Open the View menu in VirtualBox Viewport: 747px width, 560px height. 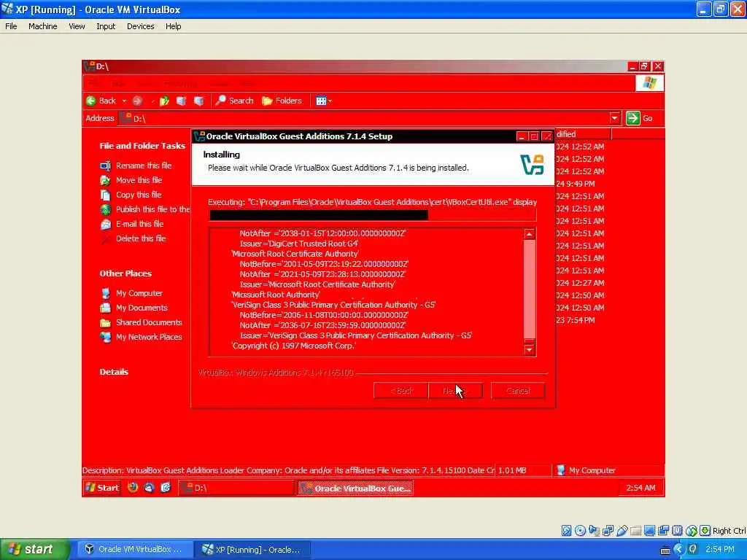click(77, 26)
